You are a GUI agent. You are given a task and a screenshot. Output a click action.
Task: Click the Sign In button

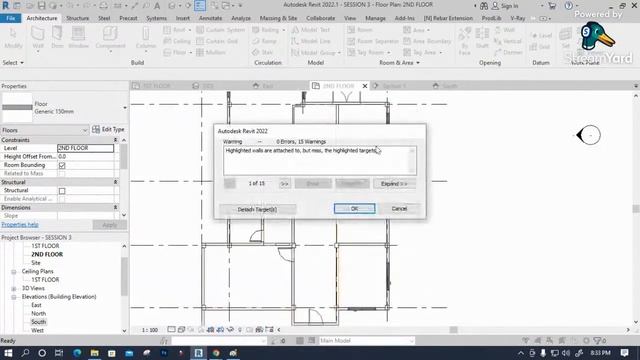click(505, 6)
